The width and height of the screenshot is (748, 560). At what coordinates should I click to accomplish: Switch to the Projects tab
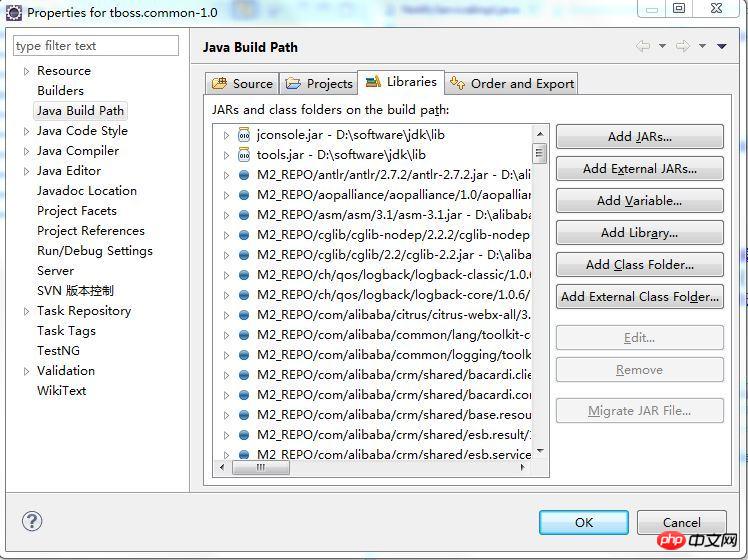319,84
